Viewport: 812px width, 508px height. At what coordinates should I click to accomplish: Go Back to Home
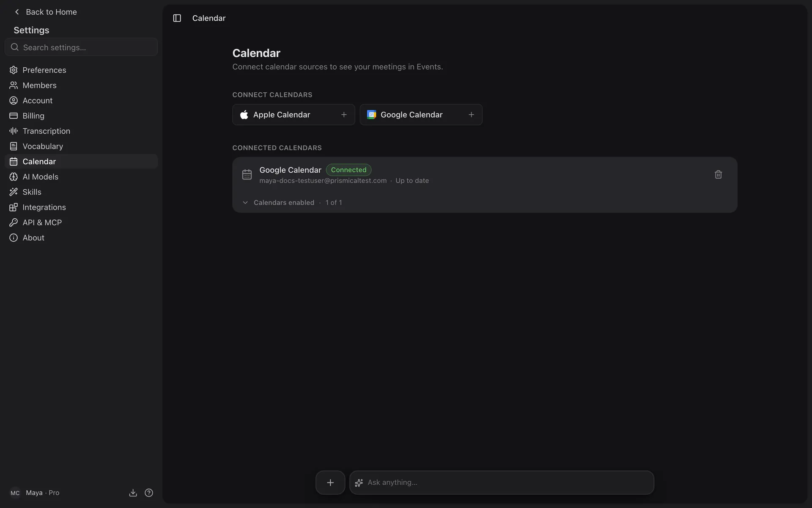tap(45, 12)
